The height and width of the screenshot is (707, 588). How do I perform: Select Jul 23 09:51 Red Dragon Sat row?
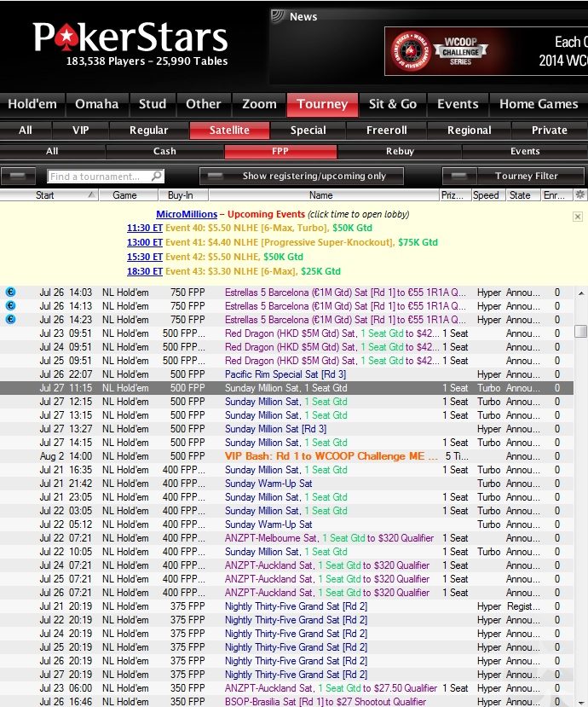coord(286,333)
